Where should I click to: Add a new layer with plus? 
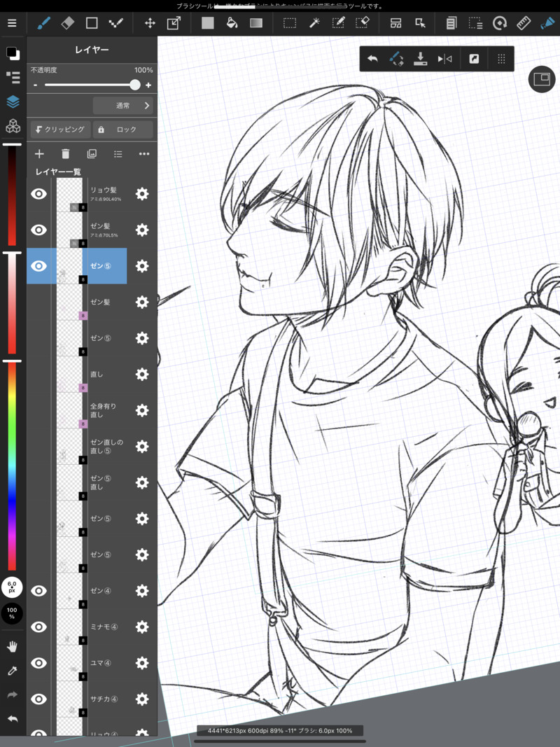click(x=39, y=154)
